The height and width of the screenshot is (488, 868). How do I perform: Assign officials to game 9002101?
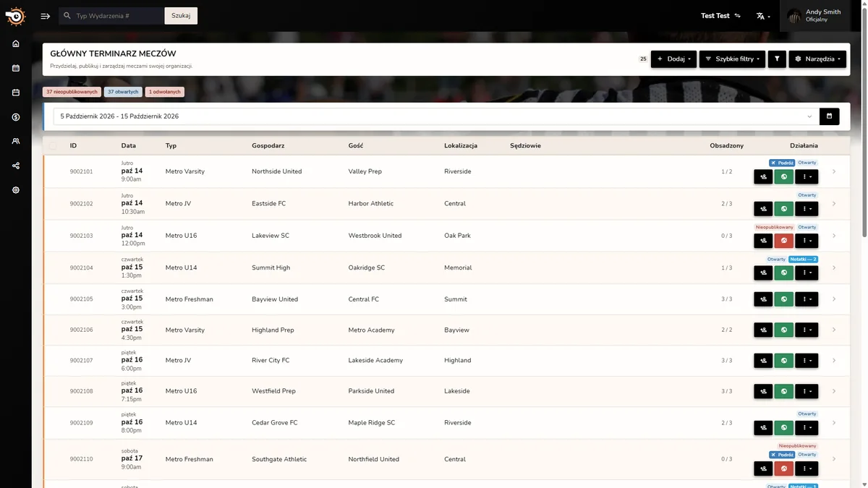point(763,176)
